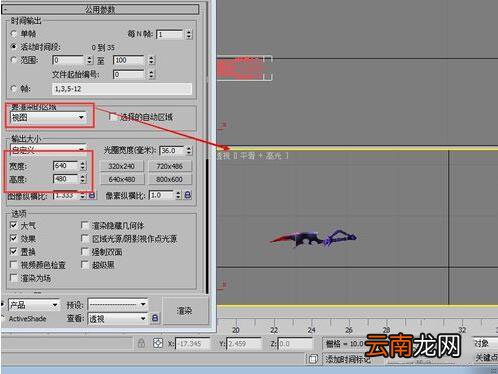Click the 图像纵横比 field showing 1.333

(66, 195)
